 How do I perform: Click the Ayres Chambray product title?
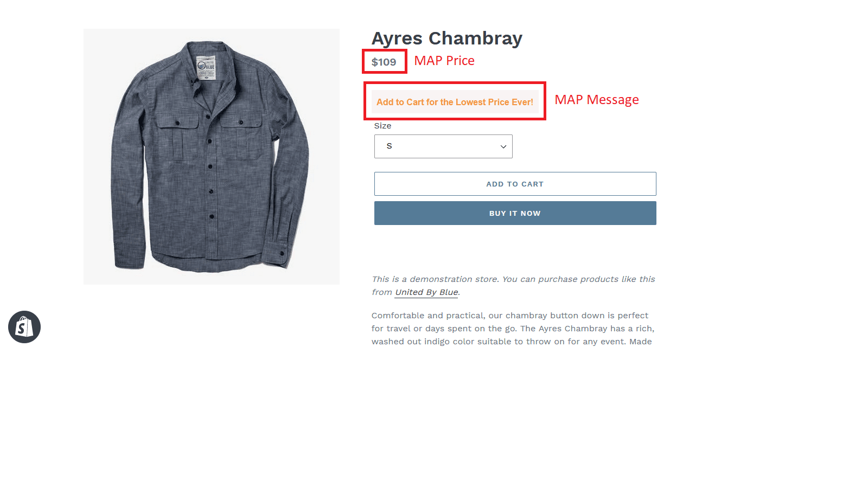[446, 38]
